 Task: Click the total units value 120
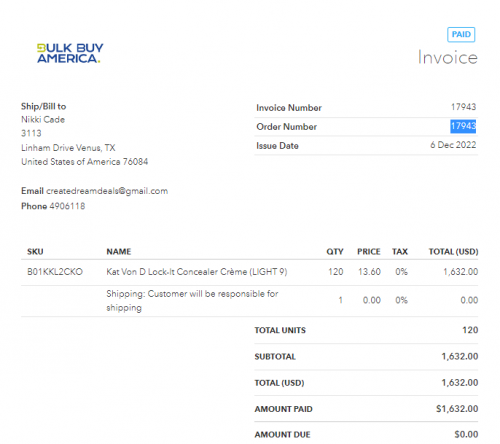470,330
